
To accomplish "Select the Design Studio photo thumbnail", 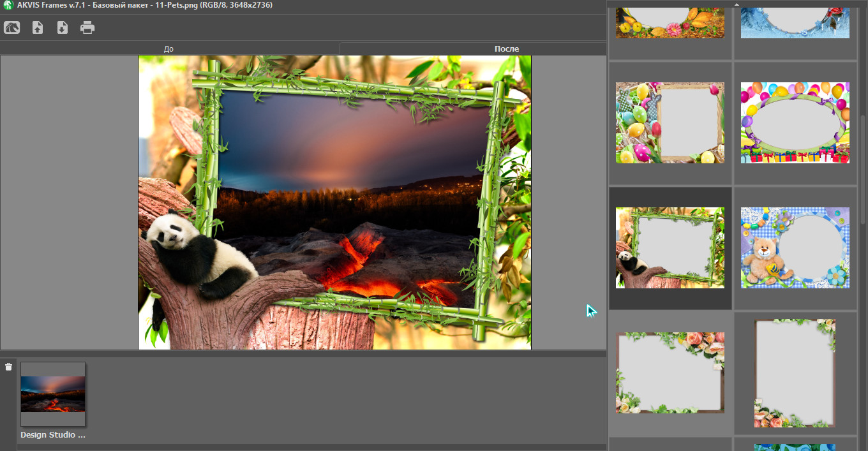I will coord(53,394).
